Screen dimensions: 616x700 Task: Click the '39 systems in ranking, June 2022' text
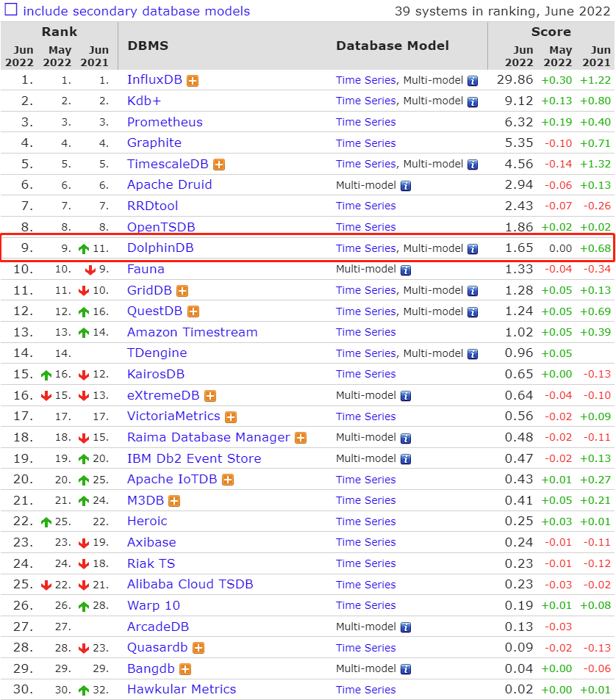coord(502,11)
